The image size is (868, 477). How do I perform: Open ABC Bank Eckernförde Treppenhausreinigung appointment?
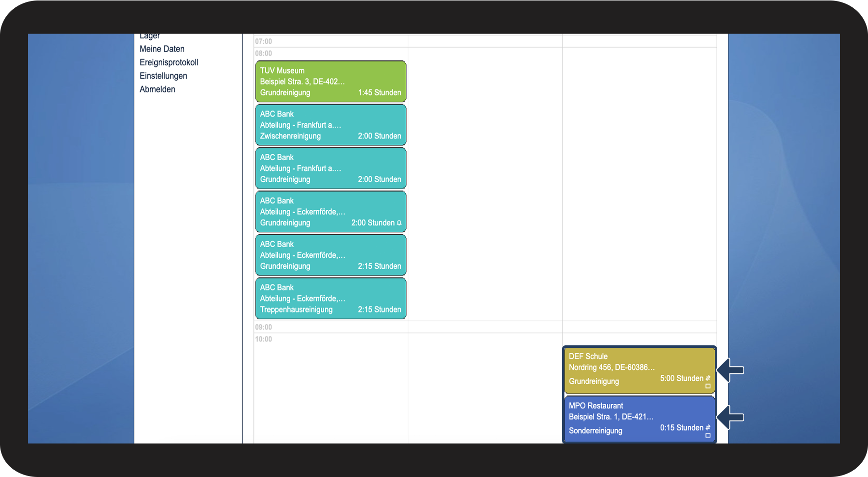point(331,298)
